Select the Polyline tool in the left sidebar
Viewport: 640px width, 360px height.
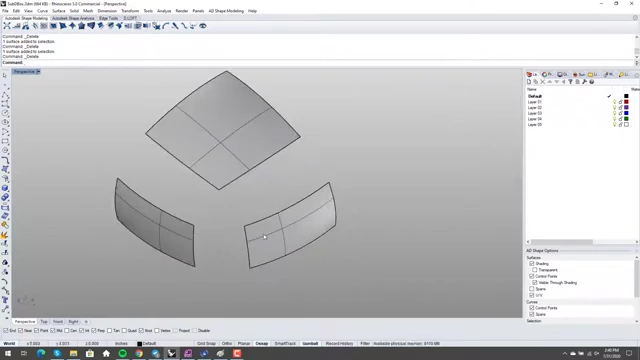coord(5,95)
